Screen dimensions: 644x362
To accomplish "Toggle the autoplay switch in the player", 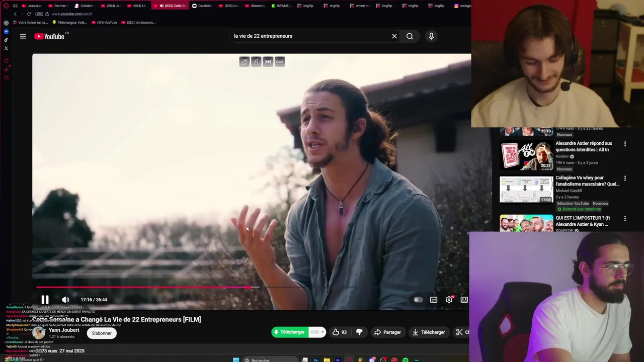I will click(x=418, y=300).
